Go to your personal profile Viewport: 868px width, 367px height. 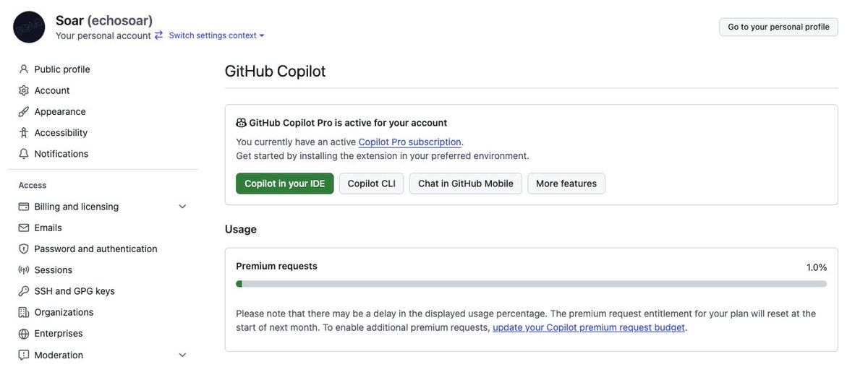pyautogui.click(x=778, y=27)
